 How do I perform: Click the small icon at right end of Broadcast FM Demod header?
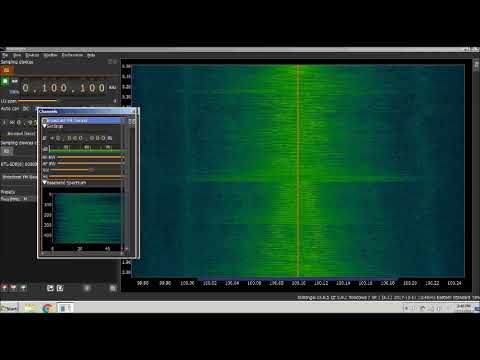tap(132, 121)
